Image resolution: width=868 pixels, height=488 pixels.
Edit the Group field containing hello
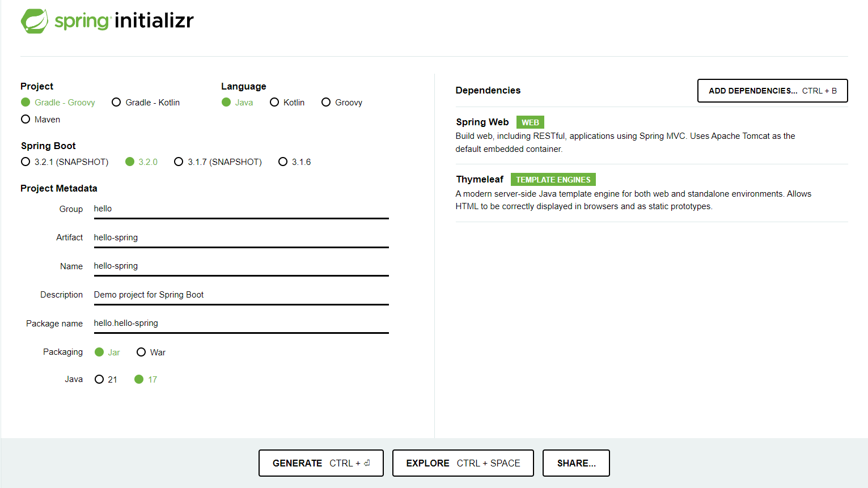pyautogui.click(x=241, y=209)
